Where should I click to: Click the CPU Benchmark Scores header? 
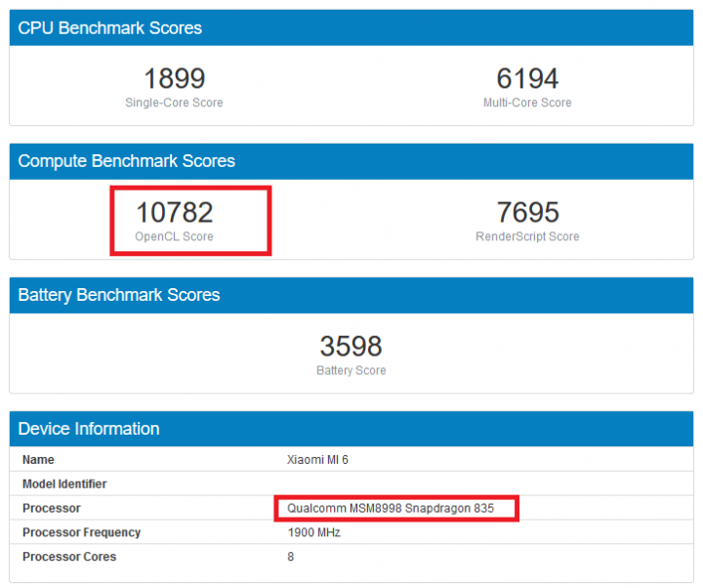351,27
